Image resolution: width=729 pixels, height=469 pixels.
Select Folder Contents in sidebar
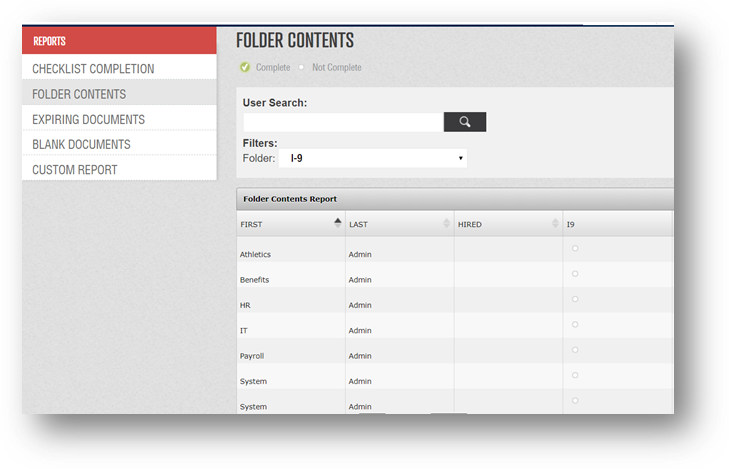point(119,94)
